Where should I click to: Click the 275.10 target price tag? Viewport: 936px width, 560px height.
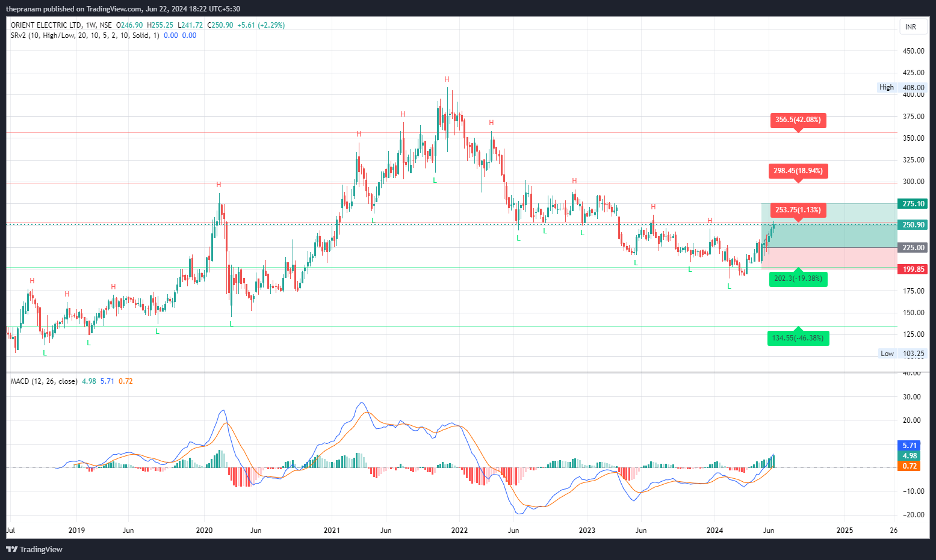pyautogui.click(x=913, y=204)
